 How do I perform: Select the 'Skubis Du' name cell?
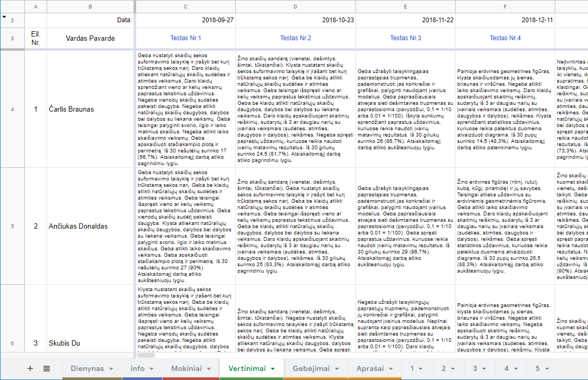click(91, 319)
